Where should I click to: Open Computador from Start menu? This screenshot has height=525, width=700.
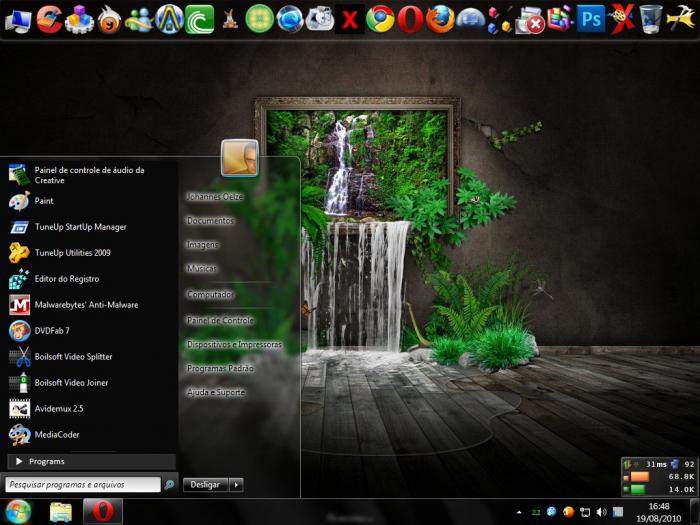tap(210, 294)
